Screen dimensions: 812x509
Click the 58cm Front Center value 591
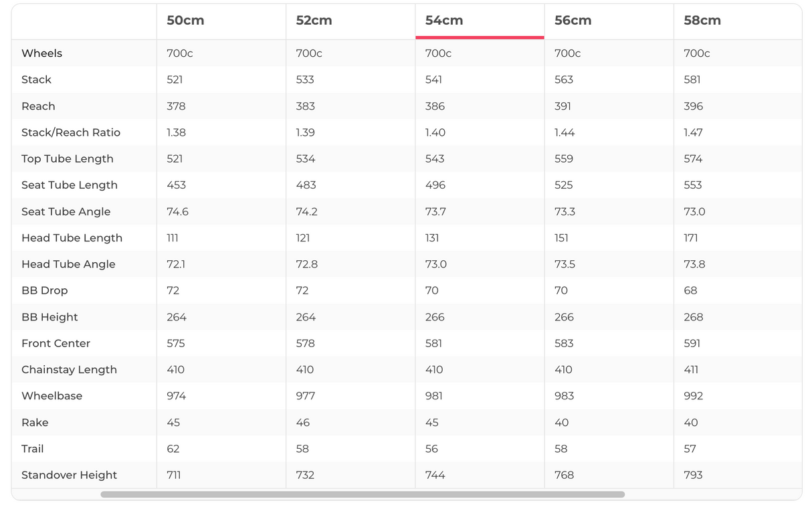click(692, 343)
